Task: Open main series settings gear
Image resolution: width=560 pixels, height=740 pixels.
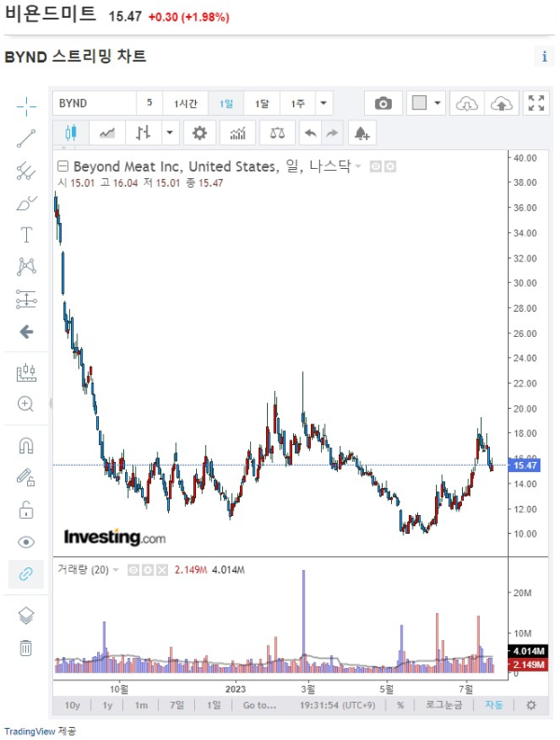Action: pyautogui.click(x=390, y=167)
